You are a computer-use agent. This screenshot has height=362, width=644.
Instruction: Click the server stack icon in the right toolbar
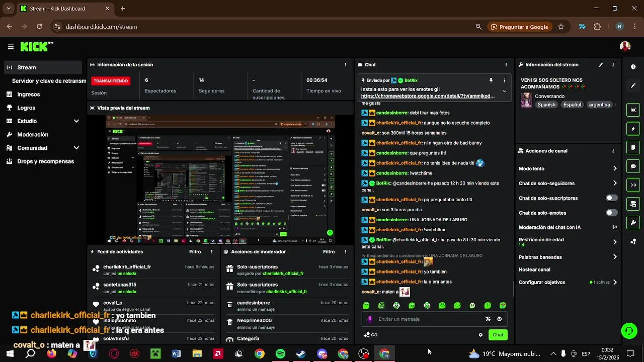point(633,204)
